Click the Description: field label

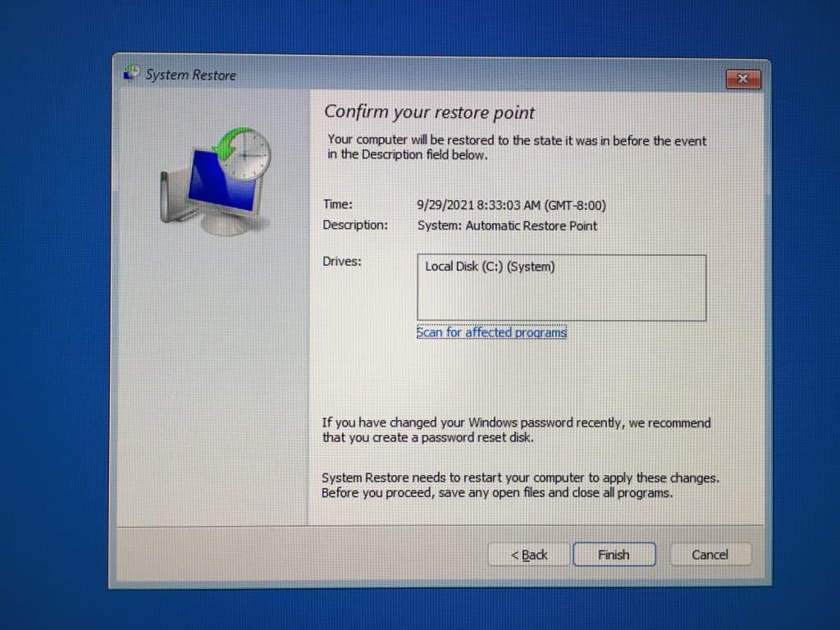click(355, 225)
